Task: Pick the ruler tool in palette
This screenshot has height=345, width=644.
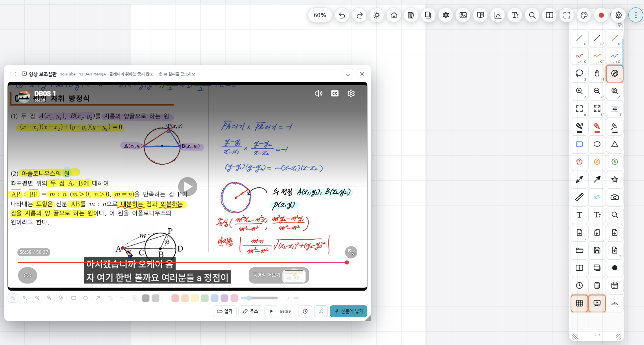Action: tap(579, 197)
